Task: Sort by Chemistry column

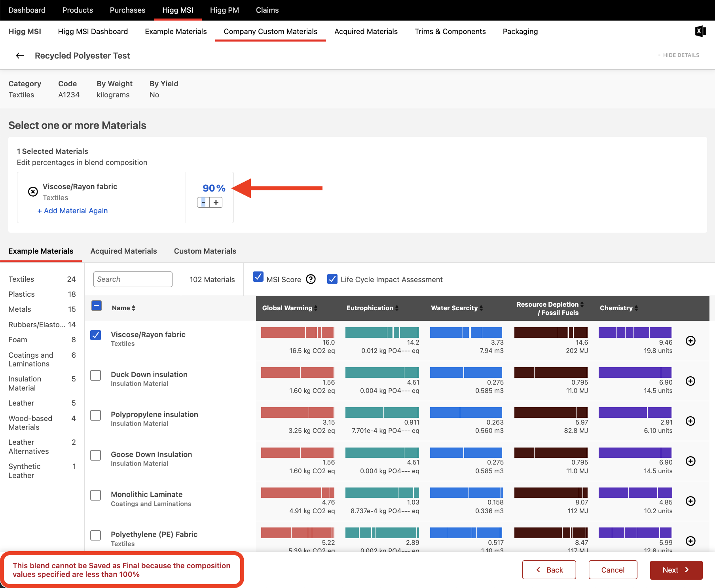Action: [619, 308]
